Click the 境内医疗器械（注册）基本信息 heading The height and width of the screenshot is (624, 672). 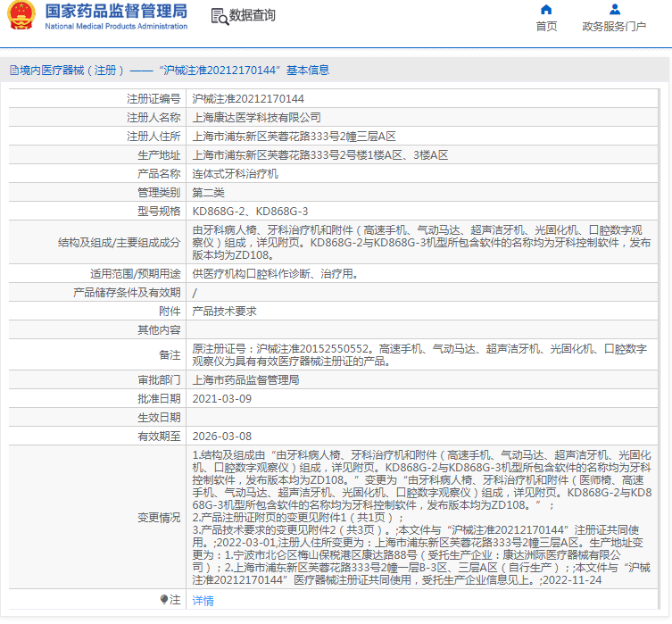coord(174,70)
